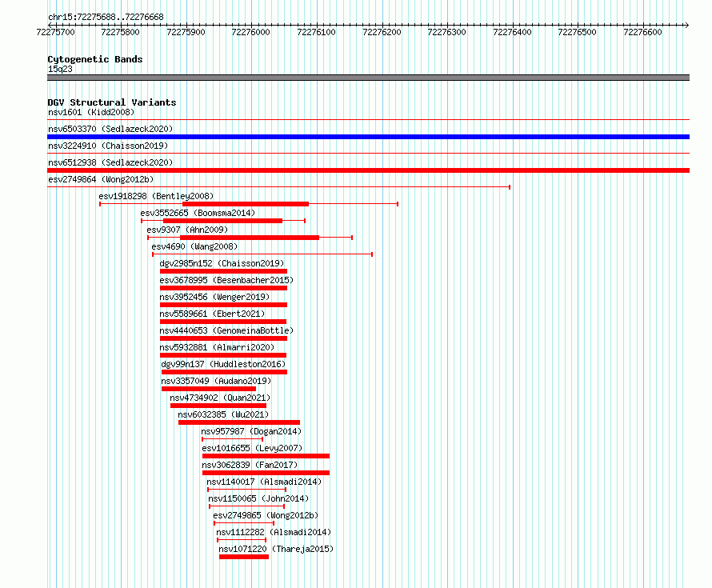Click the esv4690 (Wang2008) label
712x588 pixels.
(x=195, y=246)
